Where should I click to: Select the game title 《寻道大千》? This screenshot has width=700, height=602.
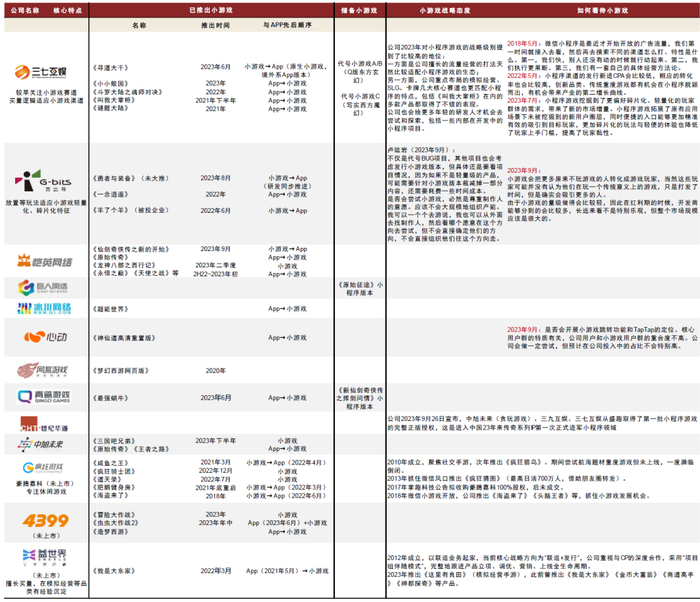pyautogui.click(x=111, y=68)
